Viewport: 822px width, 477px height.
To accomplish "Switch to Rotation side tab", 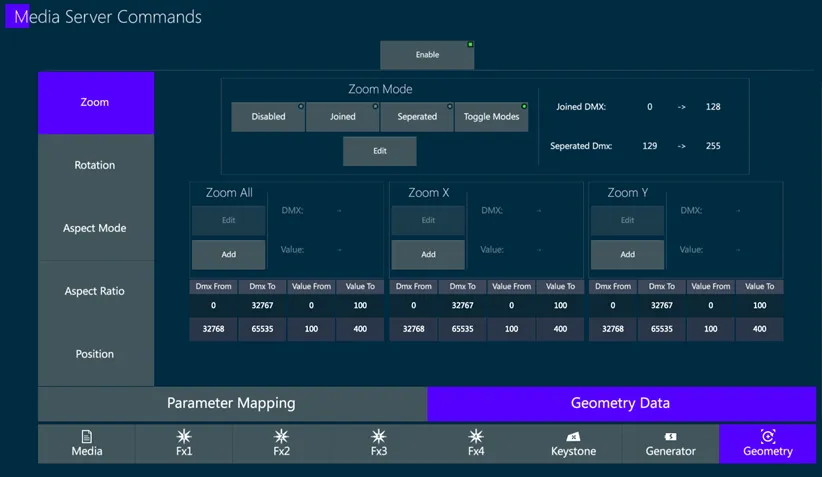I will [96, 166].
